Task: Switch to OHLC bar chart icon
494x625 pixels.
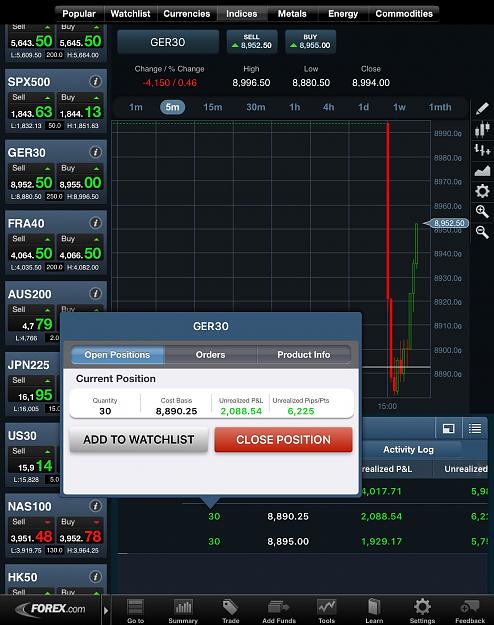Action: point(482,150)
